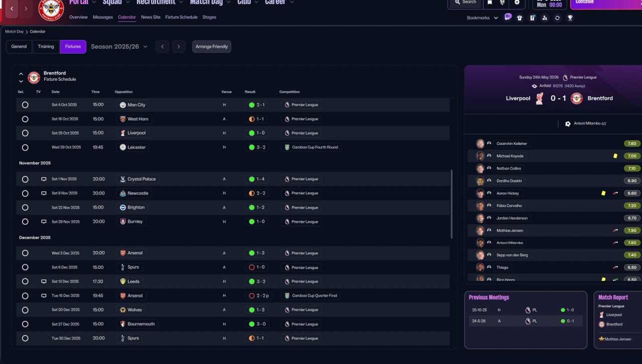Viewport: 642px width, 364px height.
Task: Click the TV icon on Newcastle row
Action: tap(44, 193)
